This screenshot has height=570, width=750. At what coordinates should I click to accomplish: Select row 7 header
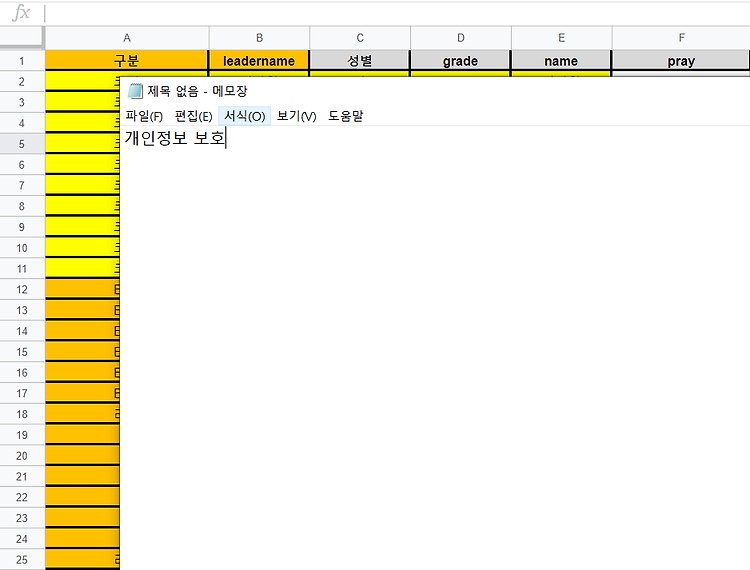(22, 186)
